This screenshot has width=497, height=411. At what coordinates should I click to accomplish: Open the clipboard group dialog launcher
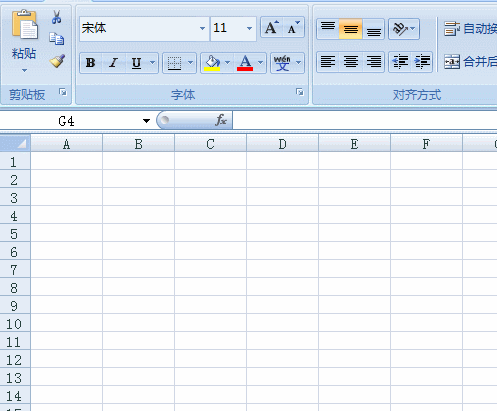[63, 92]
